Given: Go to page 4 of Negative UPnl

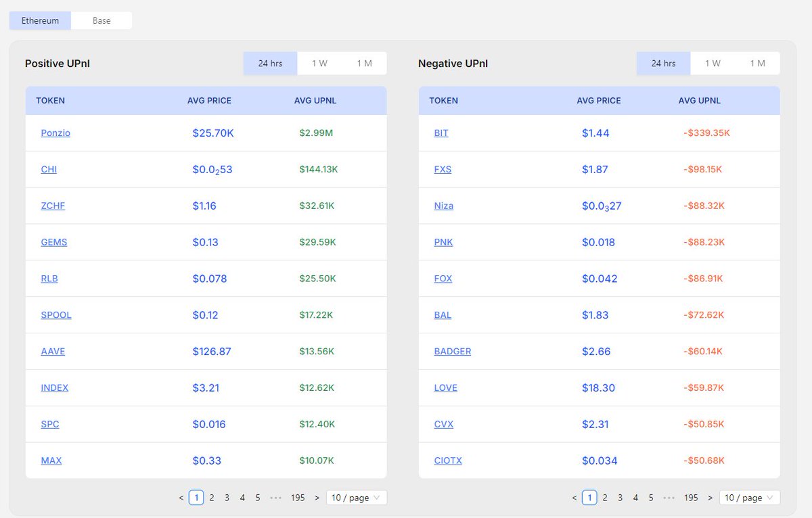Looking at the screenshot, I should coord(635,498).
